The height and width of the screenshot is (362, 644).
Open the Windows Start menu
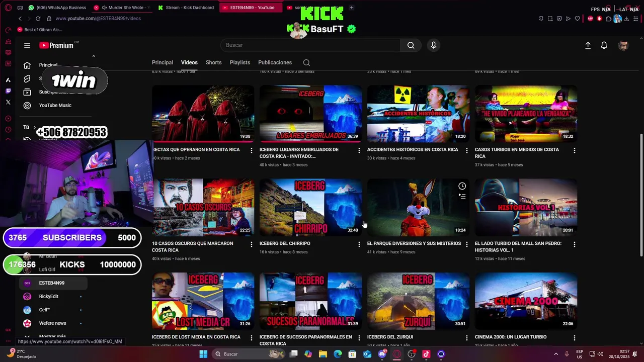click(203, 354)
